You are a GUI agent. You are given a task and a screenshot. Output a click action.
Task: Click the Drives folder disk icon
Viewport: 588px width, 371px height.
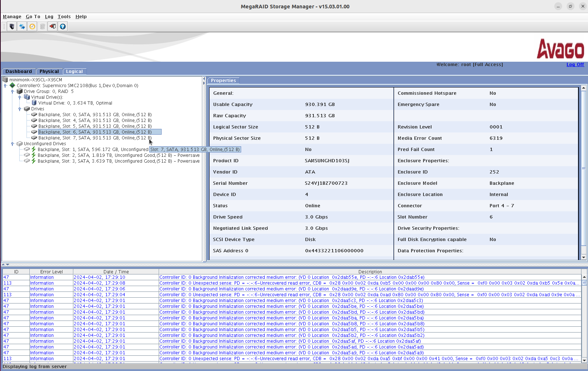[x=27, y=109]
